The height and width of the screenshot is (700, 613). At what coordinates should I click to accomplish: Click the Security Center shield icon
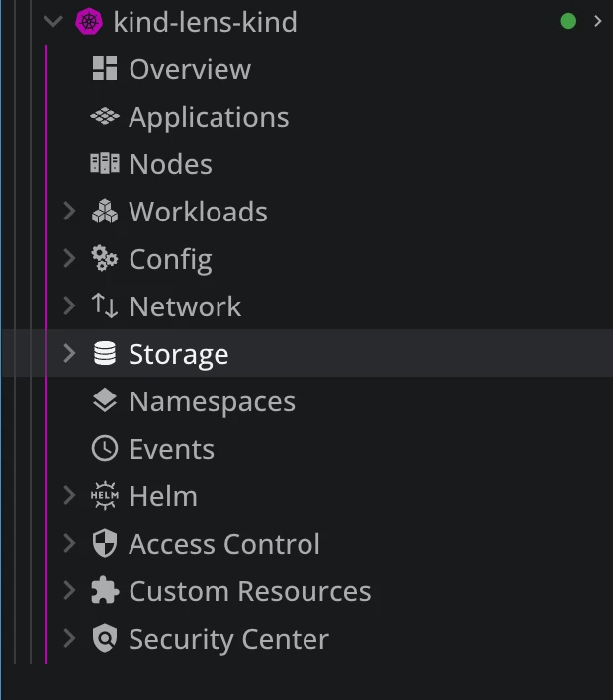pos(104,638)
